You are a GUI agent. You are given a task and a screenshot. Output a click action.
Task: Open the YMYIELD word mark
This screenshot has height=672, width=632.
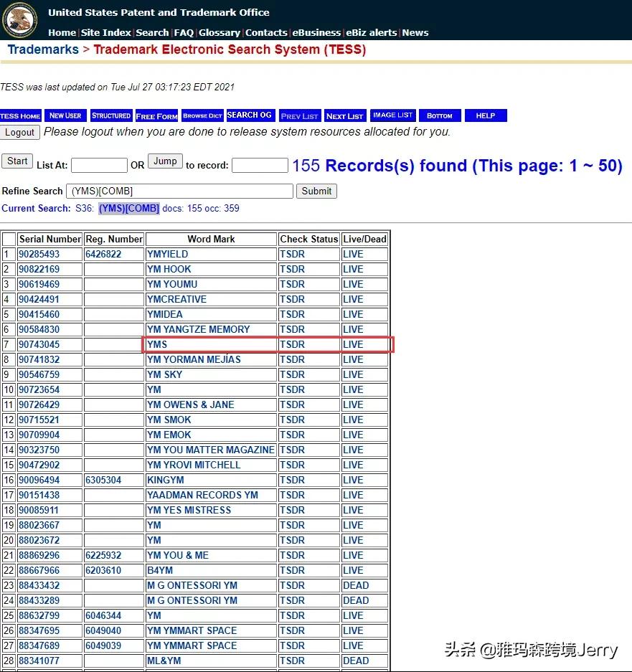coord(167,254)
